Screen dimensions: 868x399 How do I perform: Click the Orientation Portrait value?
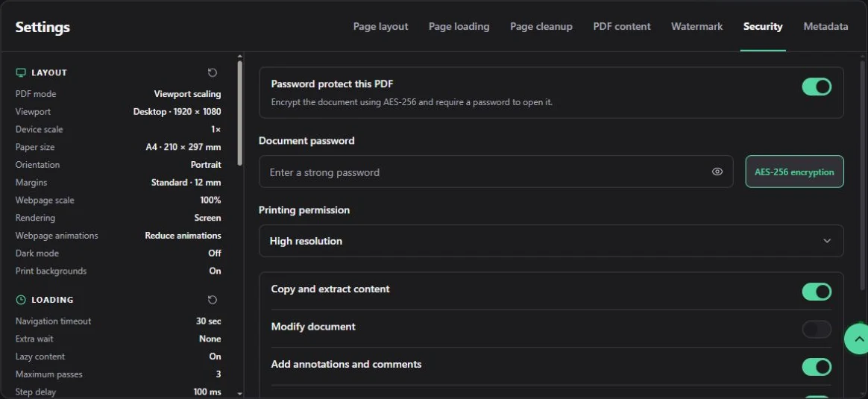pos(206,165)
